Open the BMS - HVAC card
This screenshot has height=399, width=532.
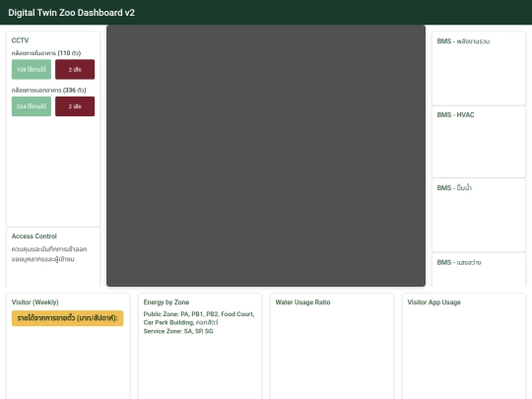479,142
